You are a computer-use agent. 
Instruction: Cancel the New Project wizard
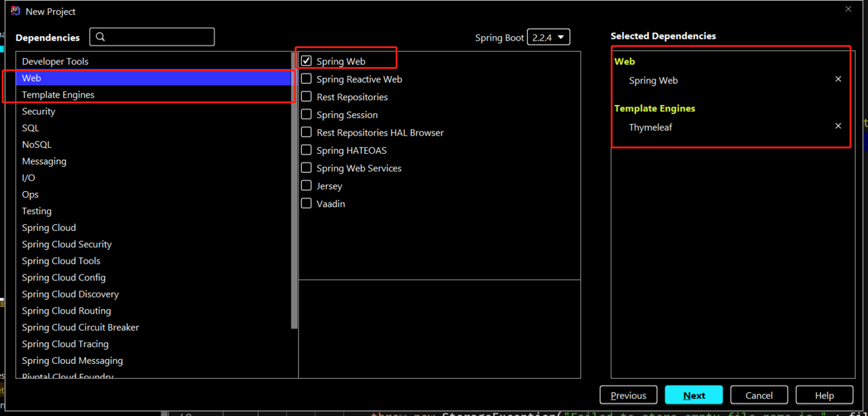pyautogui.click(x=759, y=395)
